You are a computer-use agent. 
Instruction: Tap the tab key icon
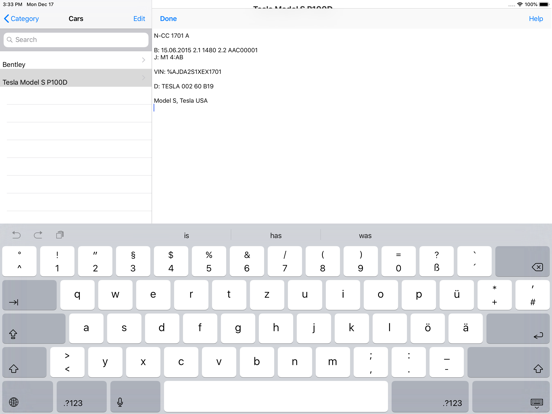pos(29,295)
